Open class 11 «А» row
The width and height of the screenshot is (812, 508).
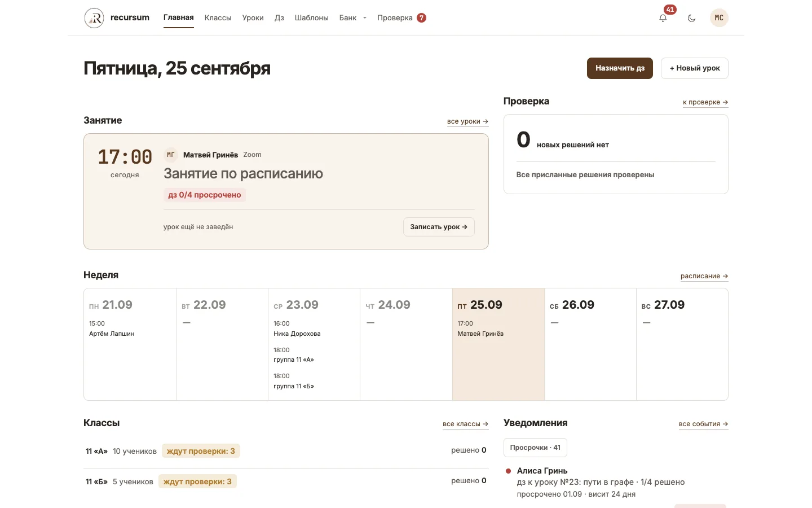coord(286,451)
